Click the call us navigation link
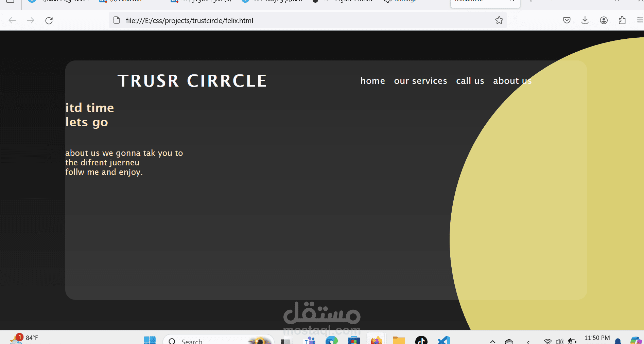This screenshot has height=344, width=644. 470,81
